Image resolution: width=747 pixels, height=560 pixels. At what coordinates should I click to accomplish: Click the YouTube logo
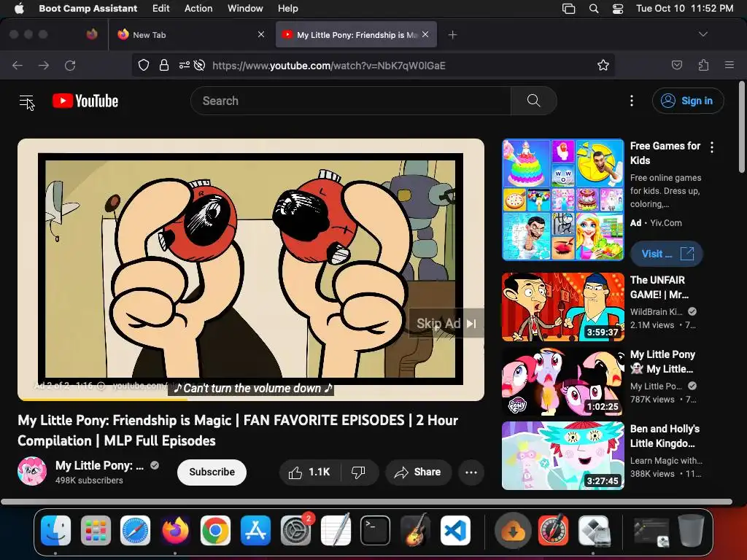(85, 101)
